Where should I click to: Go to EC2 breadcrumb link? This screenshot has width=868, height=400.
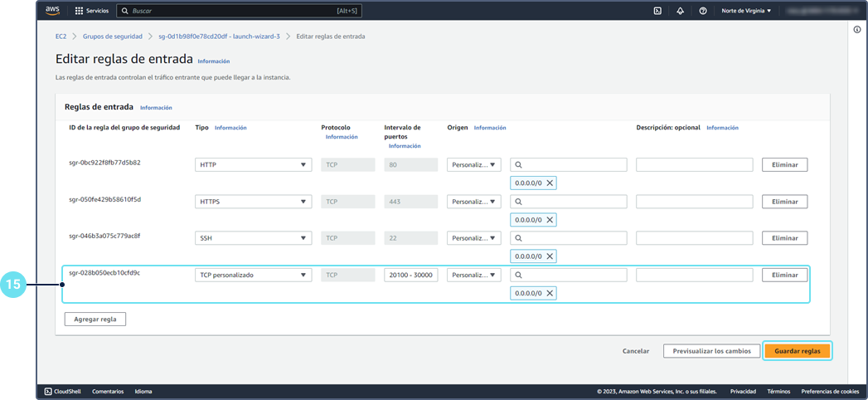tap(61, 37)
